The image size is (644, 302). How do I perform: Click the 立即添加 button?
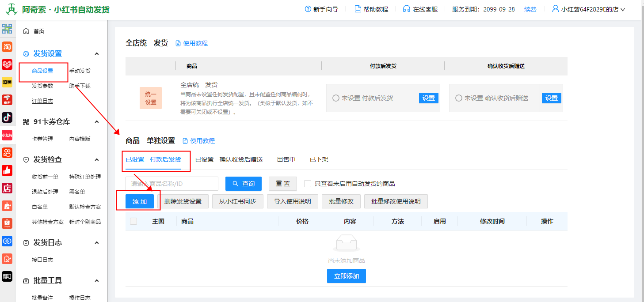click(x=347, y=276)
